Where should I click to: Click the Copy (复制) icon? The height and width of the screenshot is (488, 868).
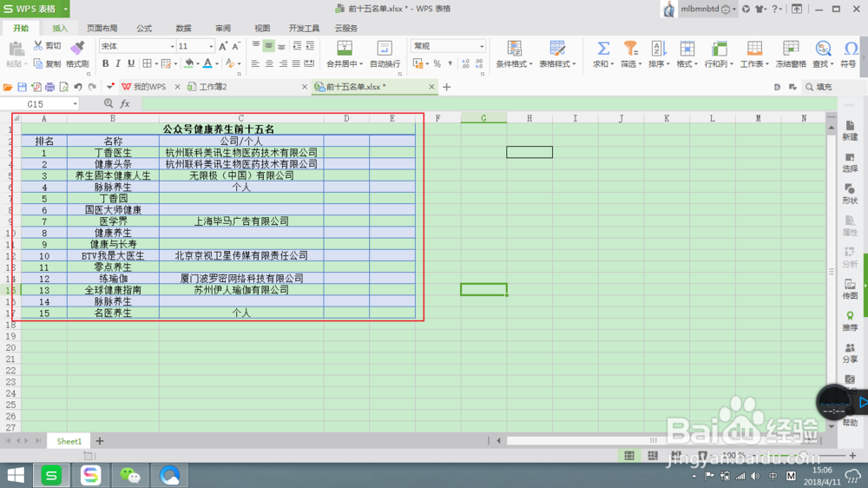click(38, 63)
